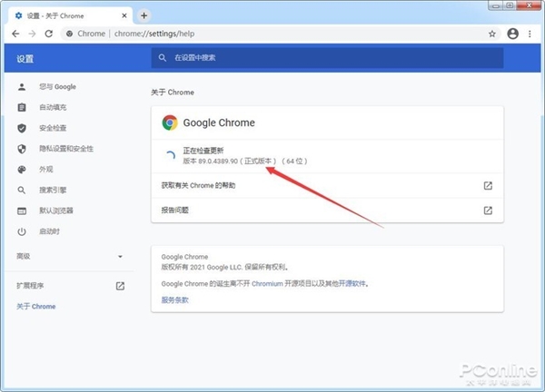Click the external link icon beside 扩展程序

coord(120,286)
